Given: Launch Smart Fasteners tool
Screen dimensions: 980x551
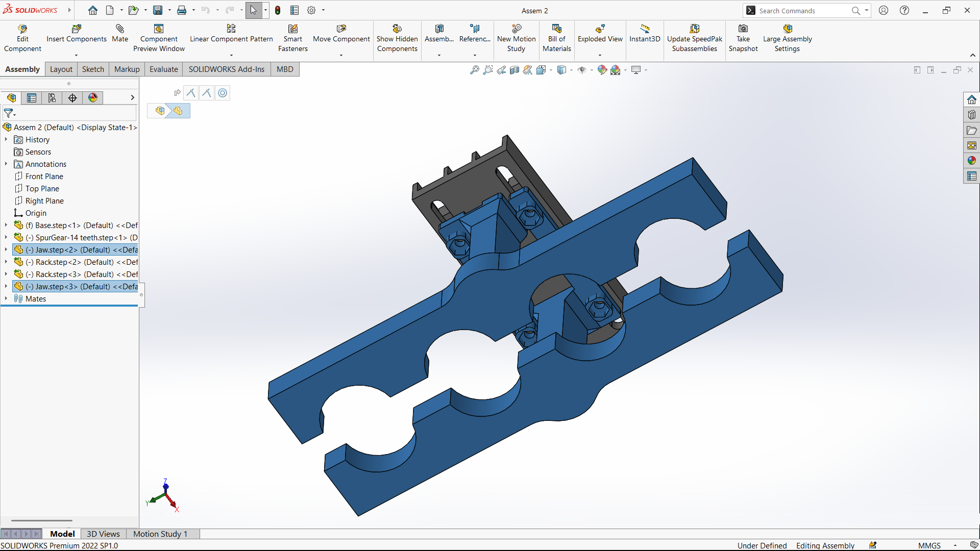Looking at the screenshot, I should (x=293, y=38).
